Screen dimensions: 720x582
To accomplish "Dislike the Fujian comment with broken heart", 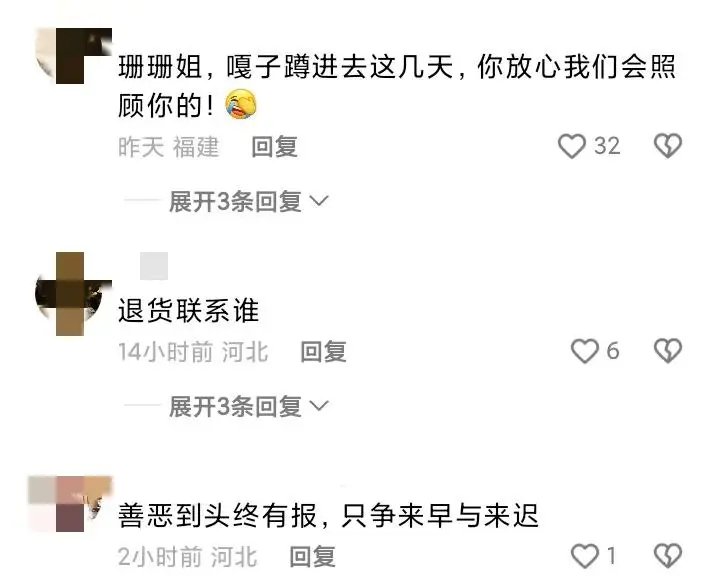I will click(668, 146).
